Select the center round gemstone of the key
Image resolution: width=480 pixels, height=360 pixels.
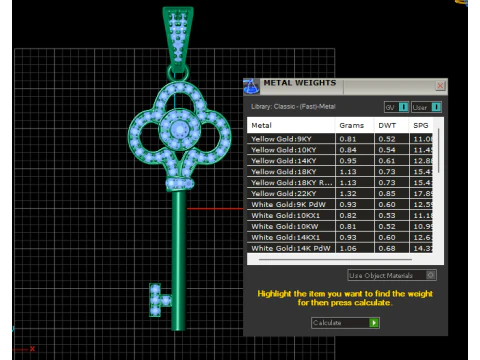(x=179, y=129)
